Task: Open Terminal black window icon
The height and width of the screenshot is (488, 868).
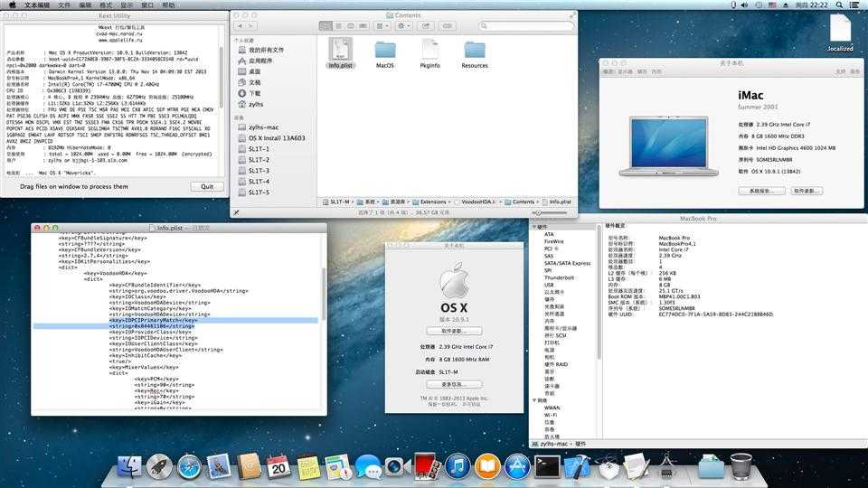Action: [547, 466]
